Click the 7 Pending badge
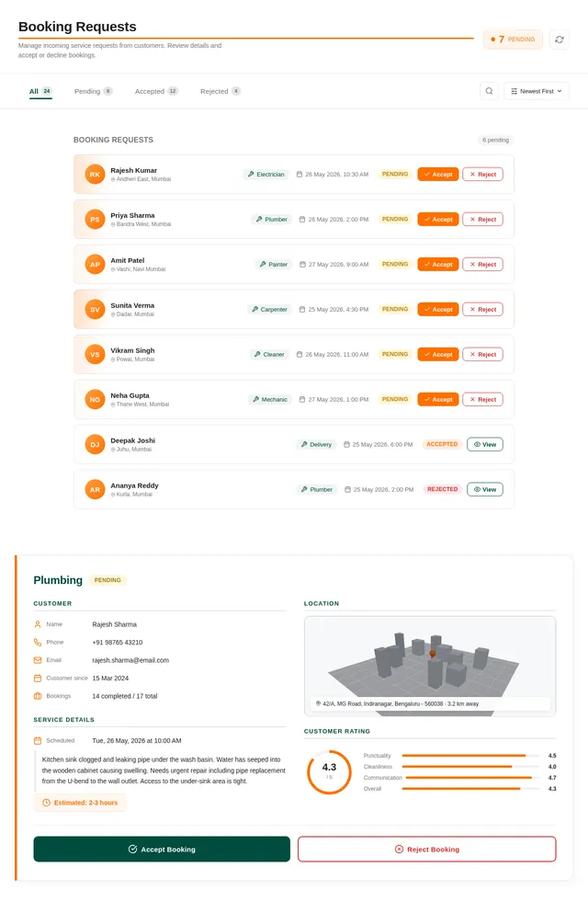The width and height of the screenshot is (588, 901). click(513, 40)
